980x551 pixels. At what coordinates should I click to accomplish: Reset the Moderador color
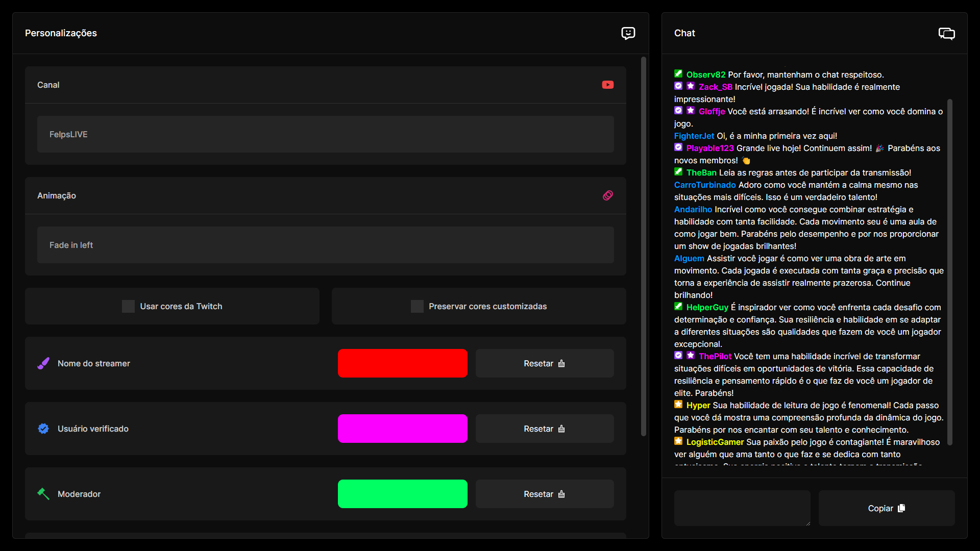click(x=544, y=494)
